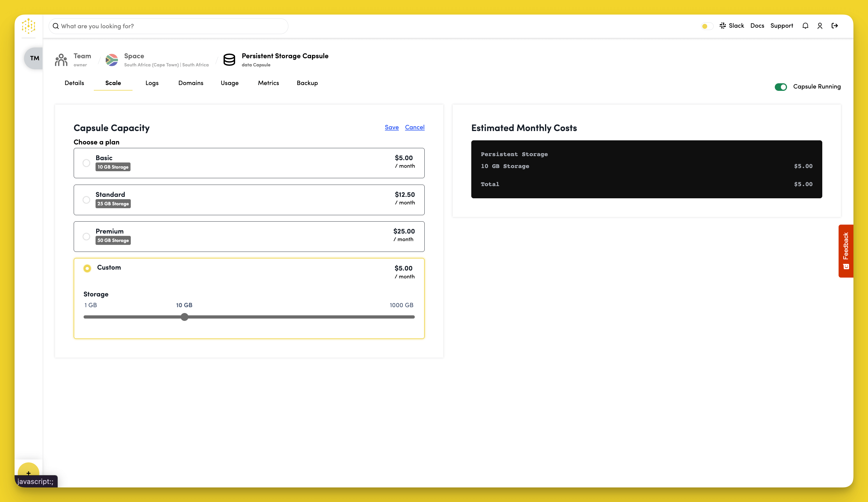The width and height of the screenshot is (868, 502).
Task: Click the yellow plus add button
Action: coord(28,473)
